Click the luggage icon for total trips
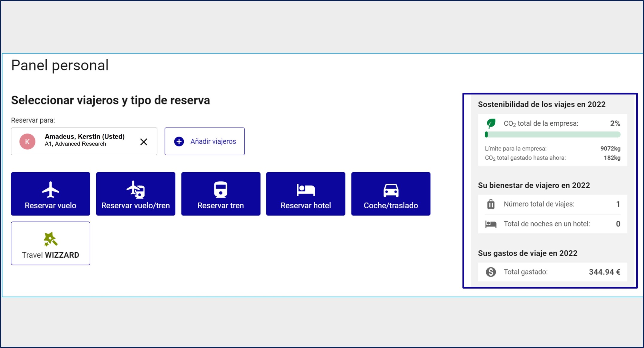The width and height of the screenshot is (644, 348). (491, 204)
